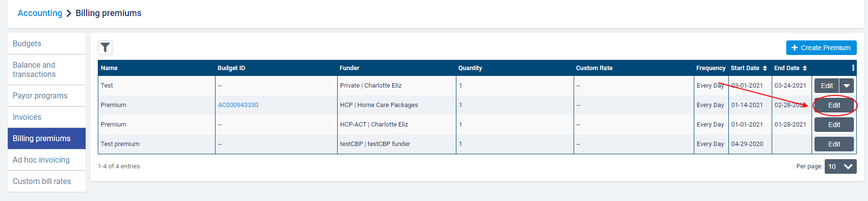Go to Ad hoc invoicing

pos(41,160)
